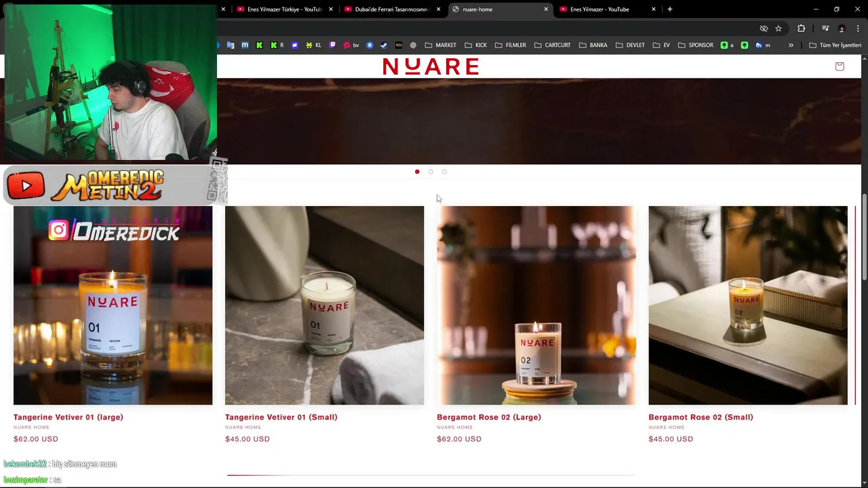868x488 pixels.
Task: Click the crossed-out eye icon in address bar
Action: pyautogui.click(x=764, y=28)
